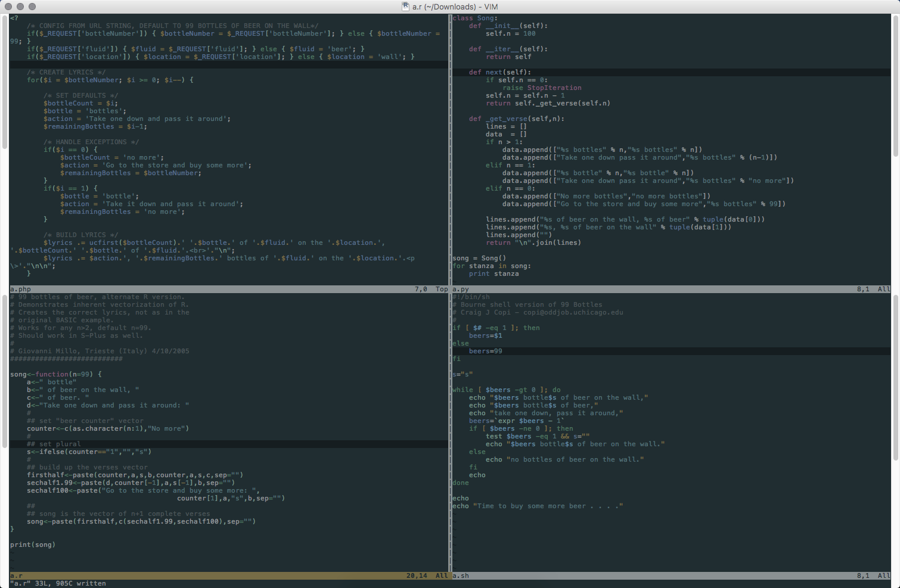Screen dimensions: 900x588
Task: Place cursor on "/* HANDLE EXCEPTIONS */" comment
Action: tap(91, 142)
